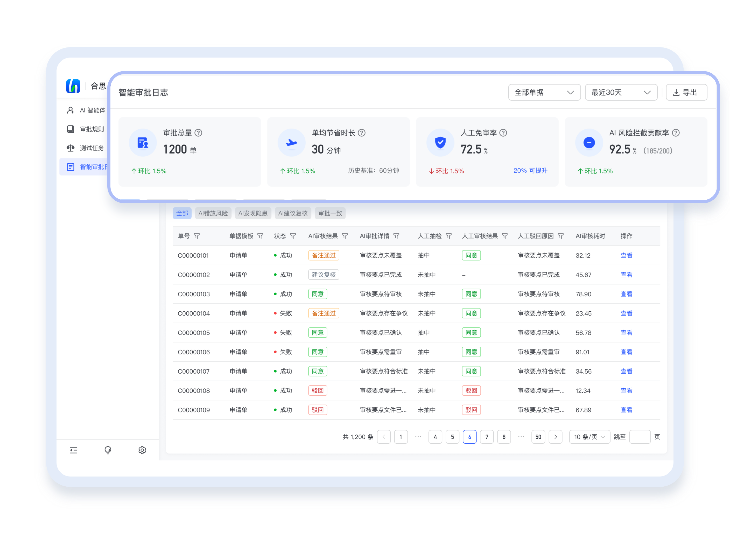Click the filter icon on 状态 column
Screen dimensions: 730x560
coord(293,236)
